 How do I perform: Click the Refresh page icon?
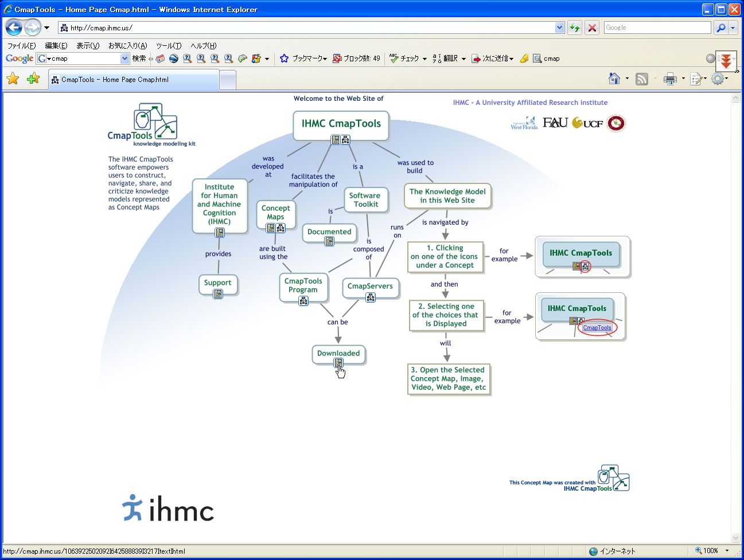(x=574, y=28)
